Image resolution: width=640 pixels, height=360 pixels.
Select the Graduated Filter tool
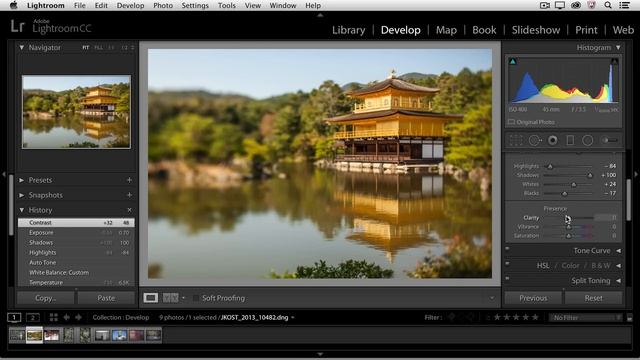(x=570, y=140)
